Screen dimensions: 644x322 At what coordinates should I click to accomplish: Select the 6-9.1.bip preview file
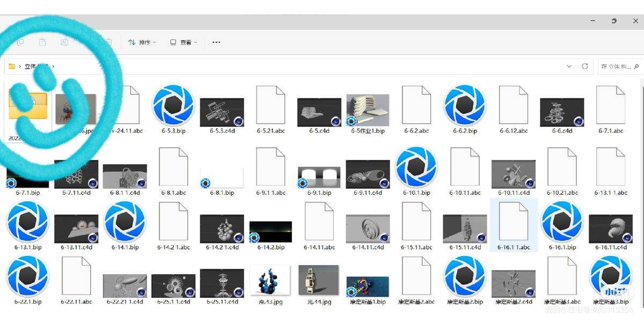point(319,181)
